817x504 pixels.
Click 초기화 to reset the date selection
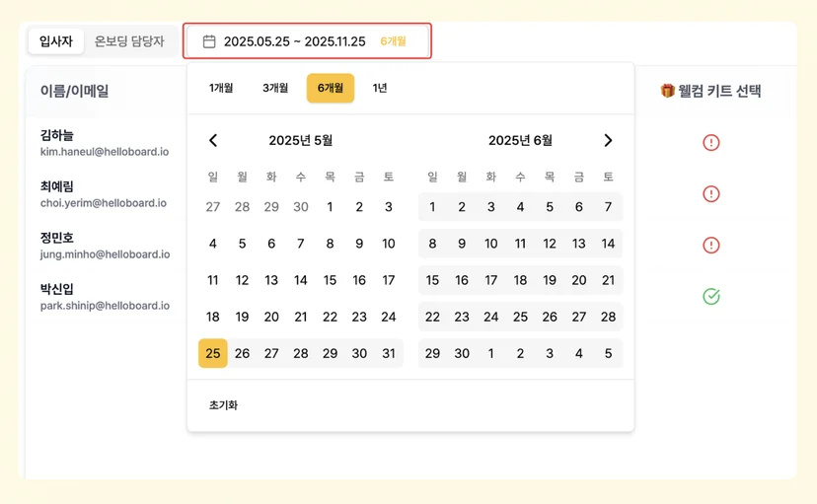click(224, 405)
